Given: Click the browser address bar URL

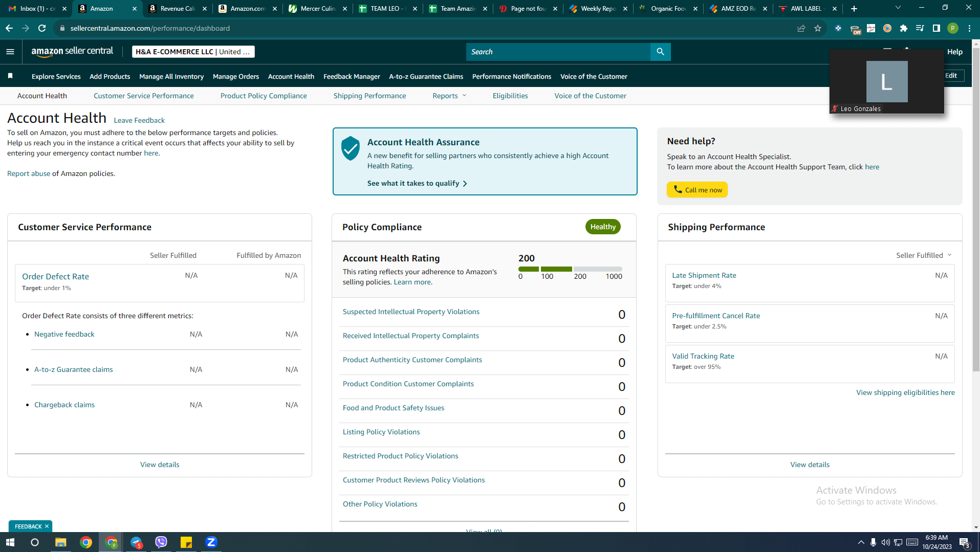Looking at the screenshot, I should click(x=150, y=28).
